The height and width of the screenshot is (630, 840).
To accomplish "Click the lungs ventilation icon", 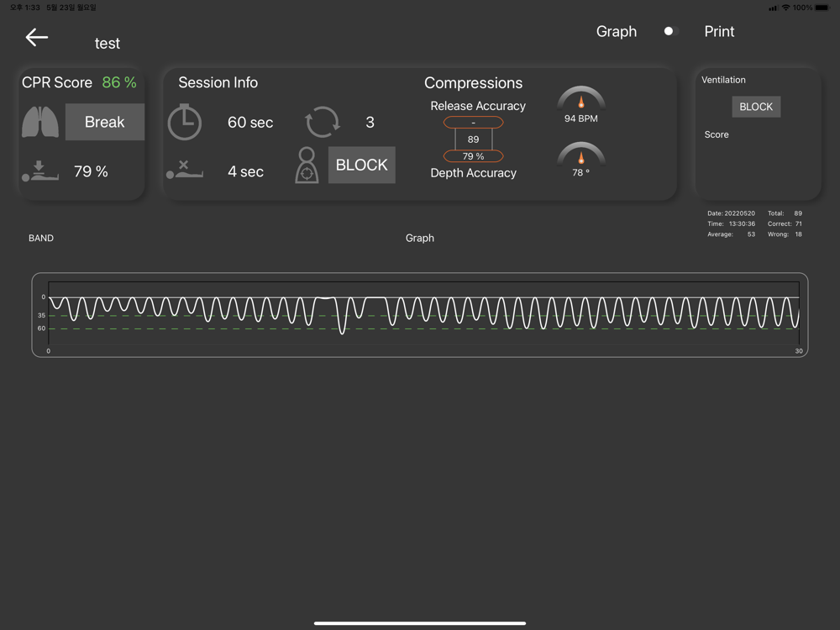I will pos(40,122).
